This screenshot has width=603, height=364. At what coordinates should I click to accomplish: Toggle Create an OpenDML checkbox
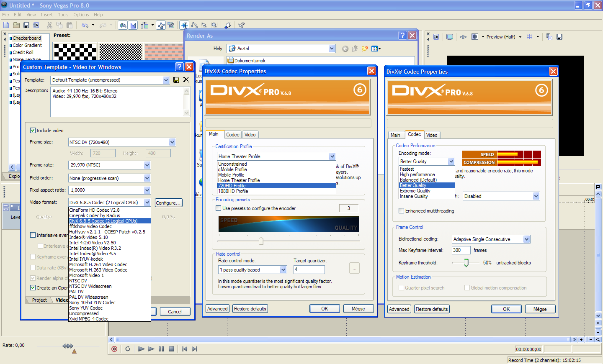coord(33,288)
